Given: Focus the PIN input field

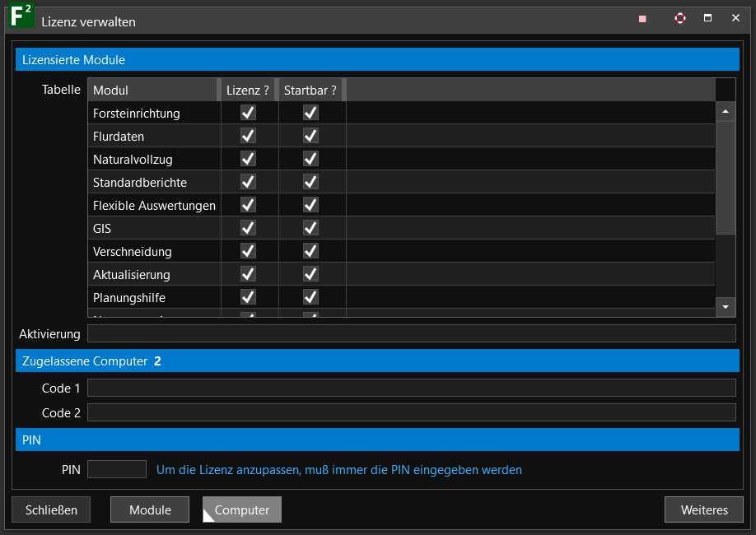Looking at the screenshot, I should 117,470.
